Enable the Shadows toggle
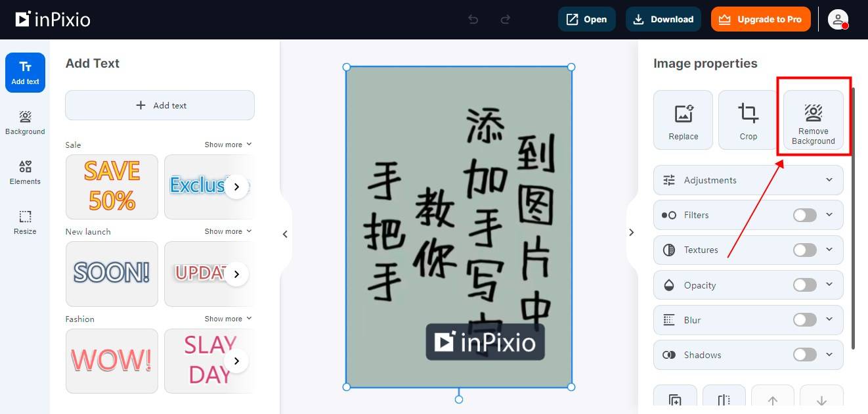The image size is (868, 414). 804,355
